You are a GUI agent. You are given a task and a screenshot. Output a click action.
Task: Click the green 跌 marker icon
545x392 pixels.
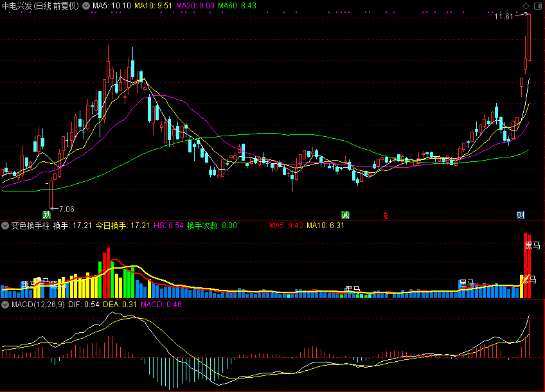pos(46,215)
